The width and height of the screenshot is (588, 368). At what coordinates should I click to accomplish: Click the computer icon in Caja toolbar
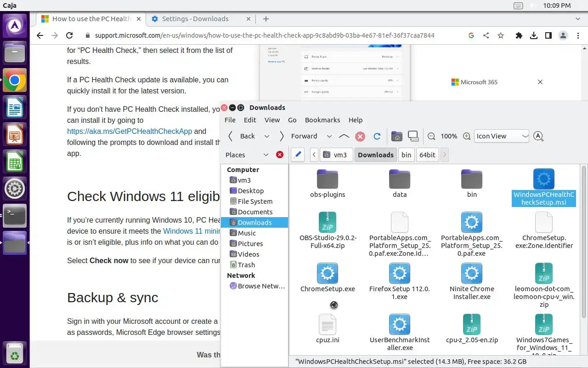point(413,136)
